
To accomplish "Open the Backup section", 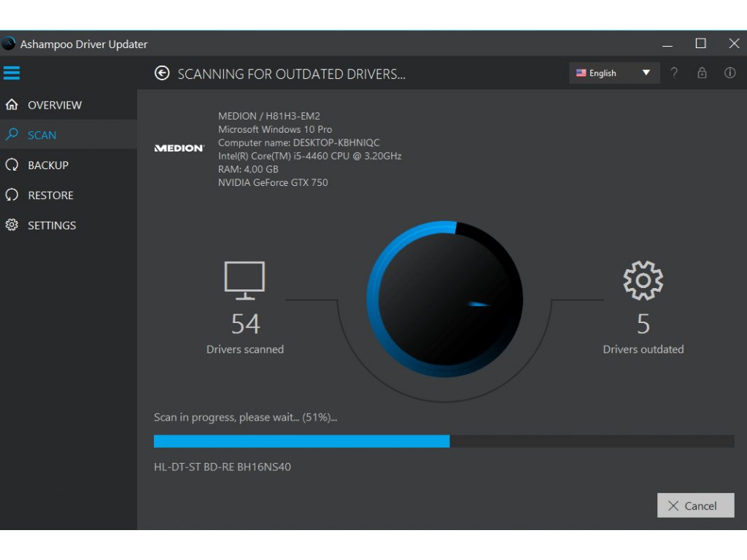I will (69, 166).
